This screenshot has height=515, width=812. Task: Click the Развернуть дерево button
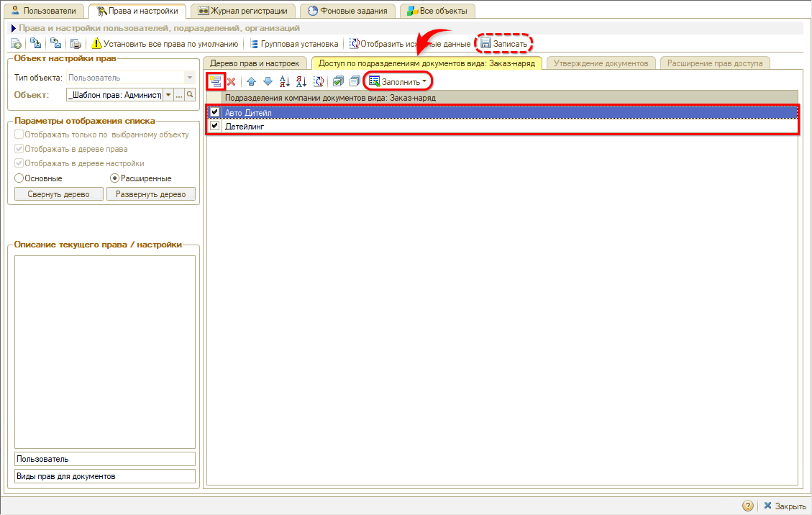[x=150, y=194]
